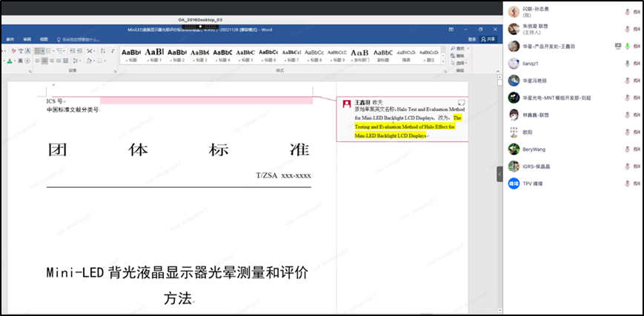
Task: Expand the styles gallery more arrow
Action: click(x=442, y=63)
